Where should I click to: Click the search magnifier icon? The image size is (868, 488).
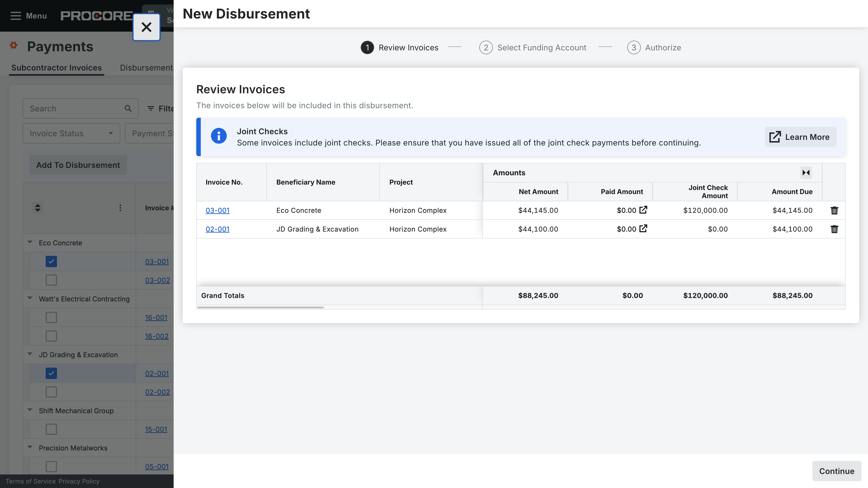pos(128,108)
